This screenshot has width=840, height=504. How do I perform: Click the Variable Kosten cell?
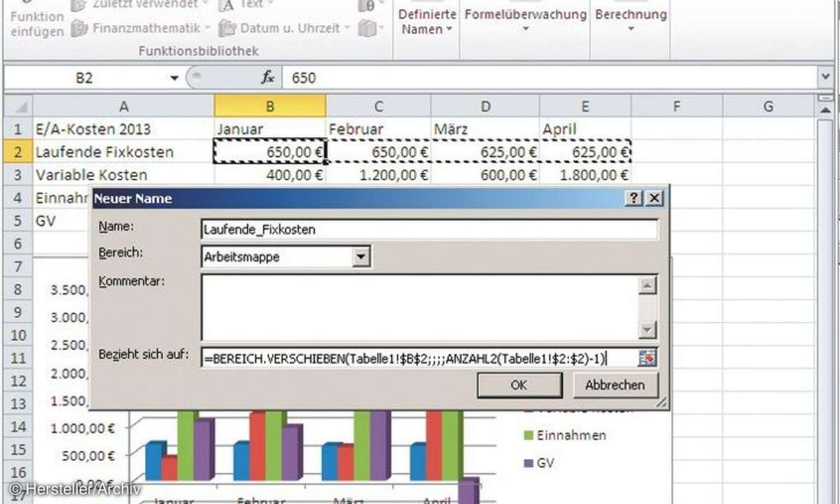click(123, 174)
